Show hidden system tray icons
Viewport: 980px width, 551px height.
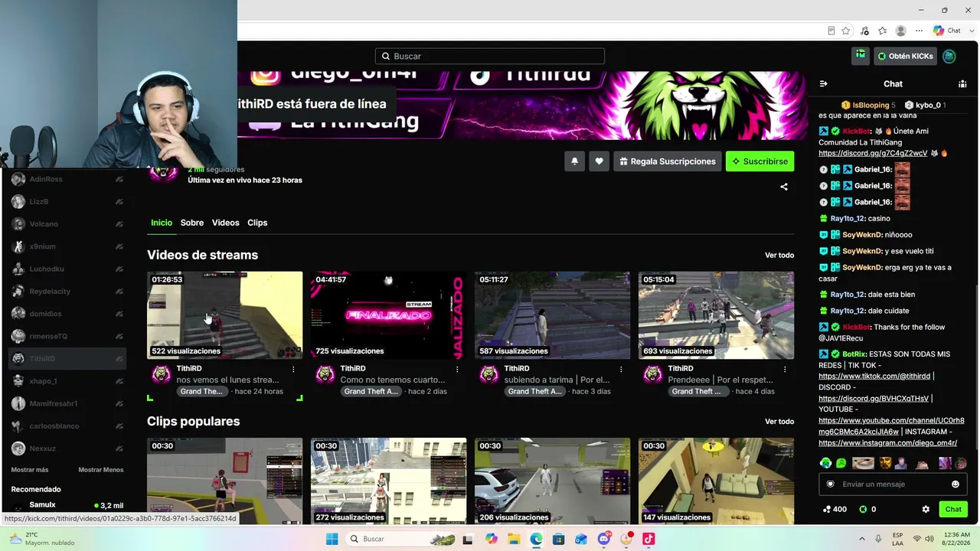[862, 539]
